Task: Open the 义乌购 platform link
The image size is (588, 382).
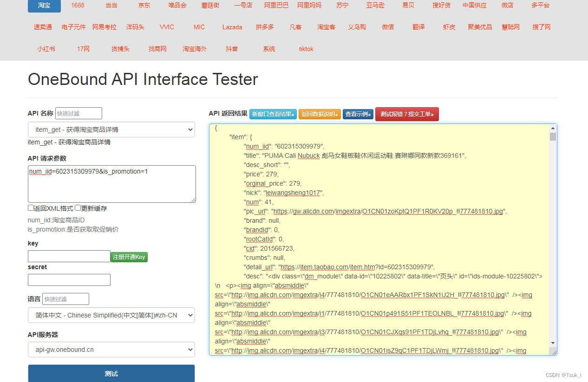Action: tap(357, 27)
